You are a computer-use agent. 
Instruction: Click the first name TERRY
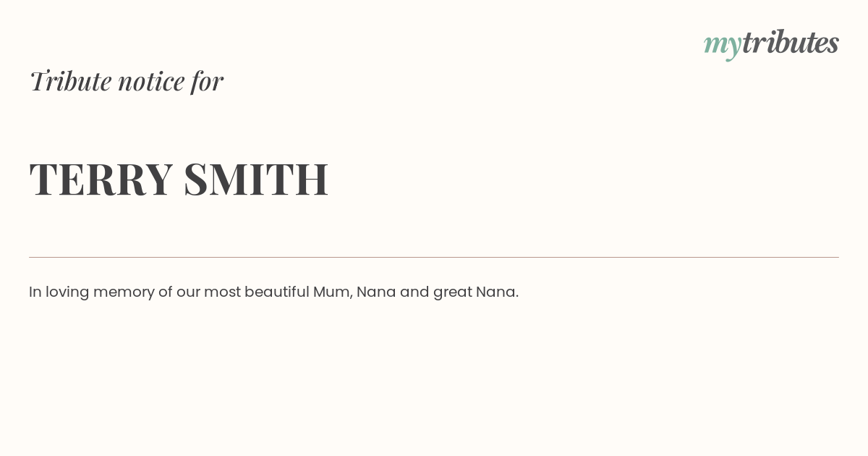(101, 179)
